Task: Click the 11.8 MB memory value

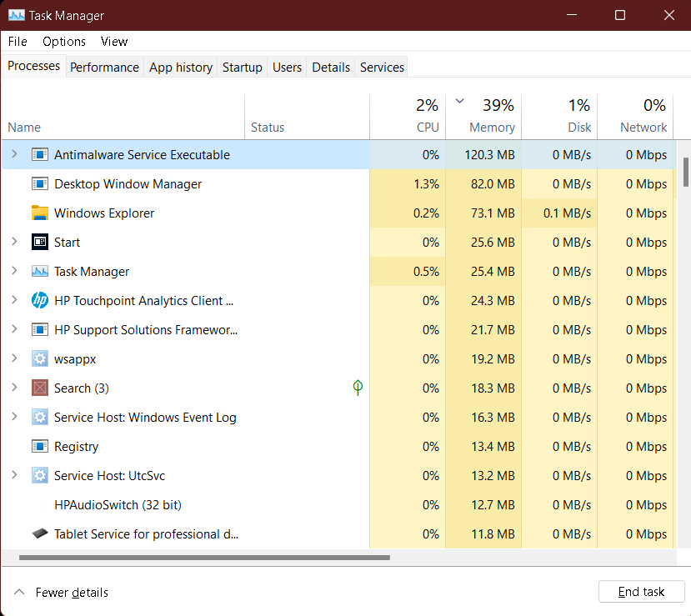Action: [493, 534]
